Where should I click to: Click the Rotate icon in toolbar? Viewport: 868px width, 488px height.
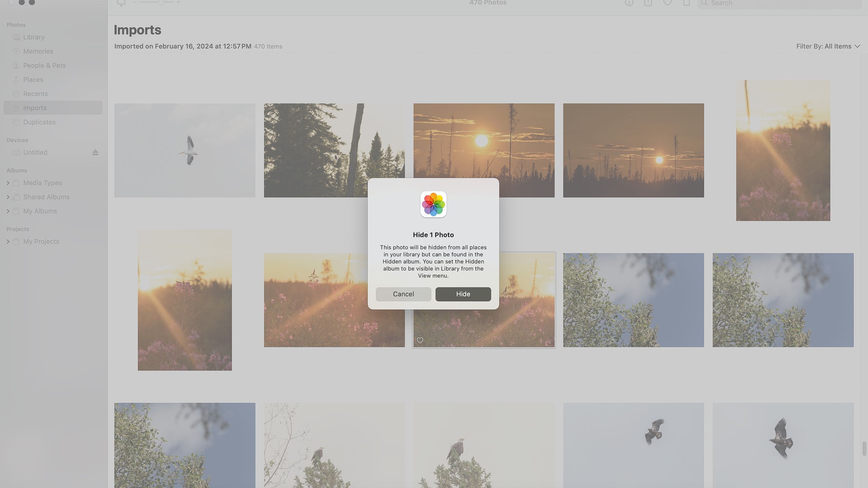coord(686,3)
